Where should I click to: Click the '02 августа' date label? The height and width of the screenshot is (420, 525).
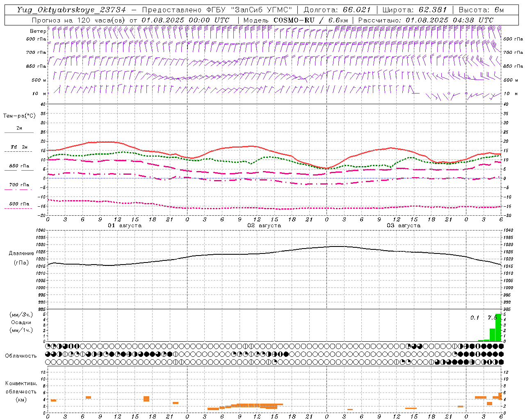point(264,226)
